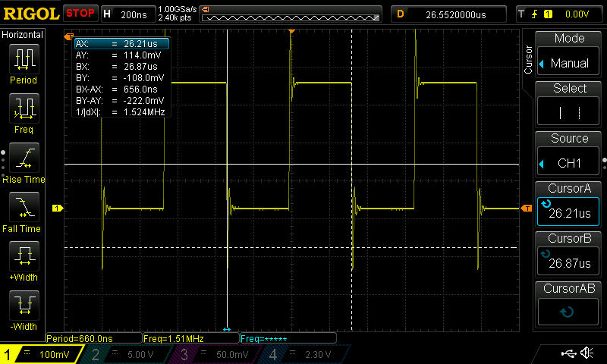Screen dimensions: 607x364
Task: Toggle channel 1 at 100mV
Action: click(x=41, y=354)
